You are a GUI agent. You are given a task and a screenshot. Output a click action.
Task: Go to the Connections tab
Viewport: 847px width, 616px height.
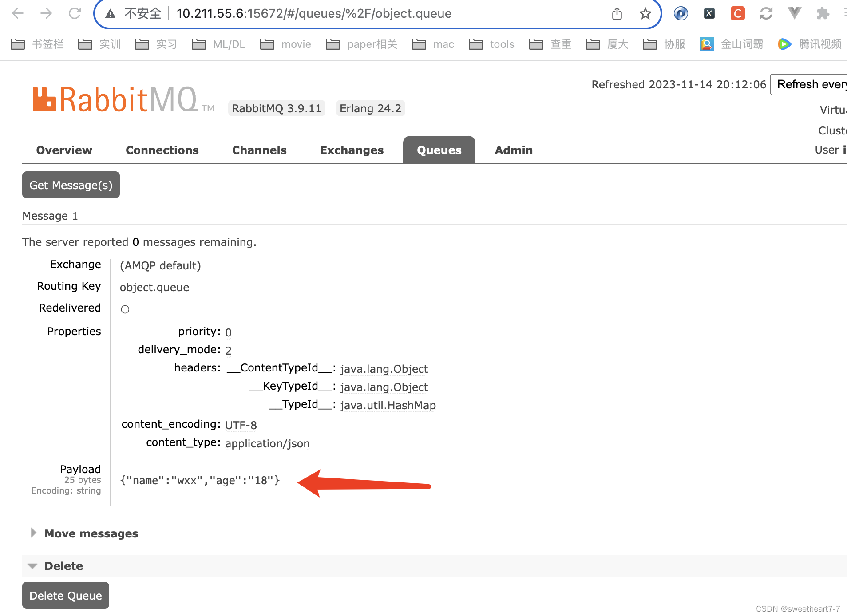pyautogui.click(x=162, y=150)
